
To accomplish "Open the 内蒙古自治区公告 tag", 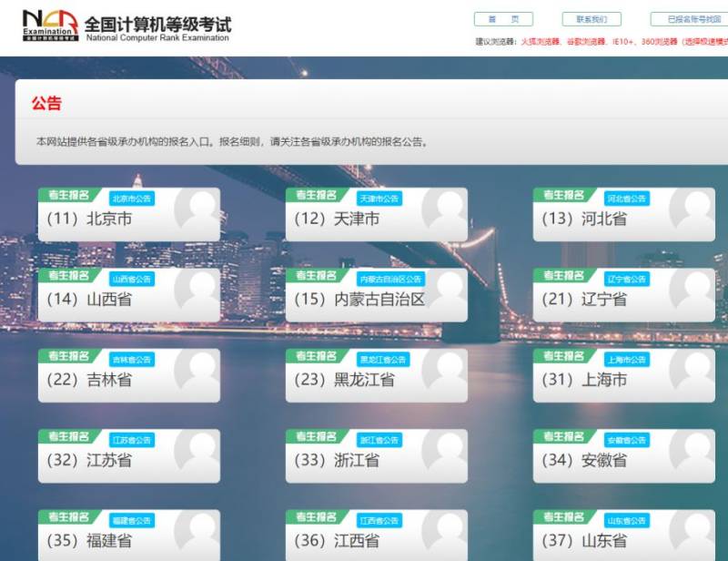I will coord(391,279).
